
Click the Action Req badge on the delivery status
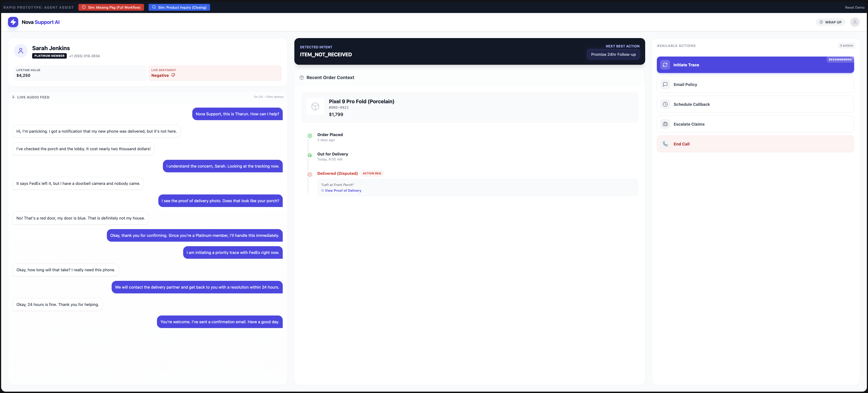(x=372, y=173)
